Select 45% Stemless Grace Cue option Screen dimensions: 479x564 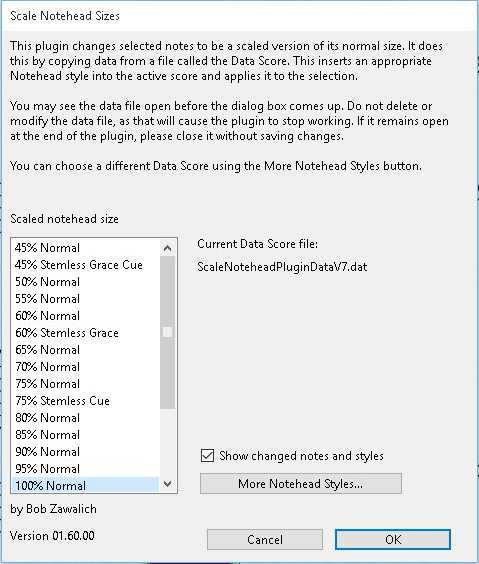(x=86, y=265)
